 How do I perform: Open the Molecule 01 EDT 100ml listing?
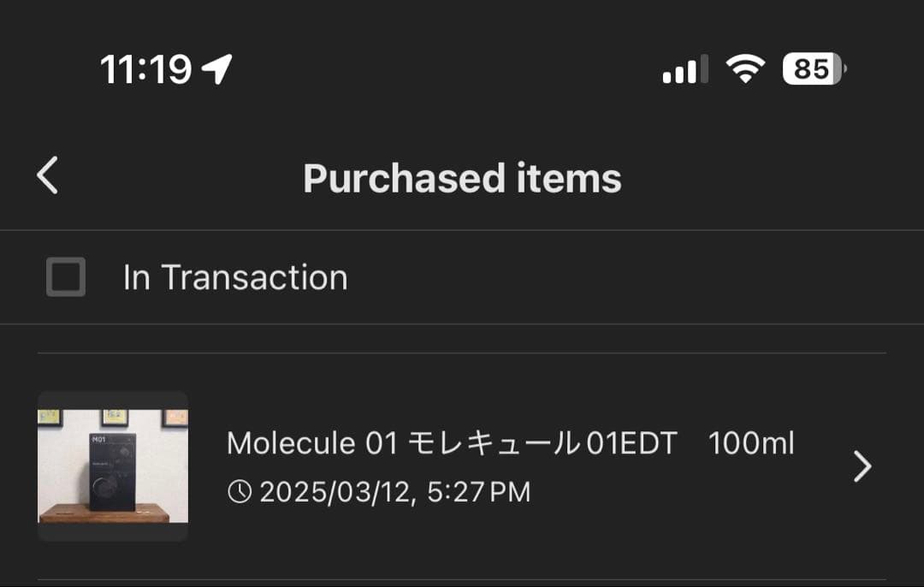coord(510,443)
